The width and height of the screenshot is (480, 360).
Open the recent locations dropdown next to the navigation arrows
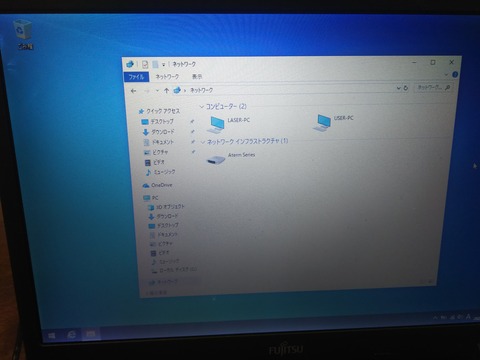[x=157, y=91]
